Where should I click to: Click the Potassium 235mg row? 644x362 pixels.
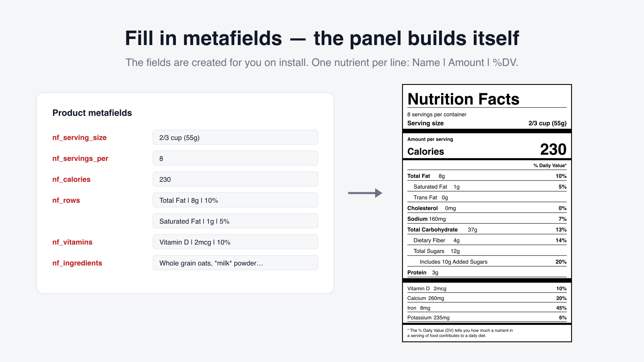pyautogui.click(x=487, y=318)
